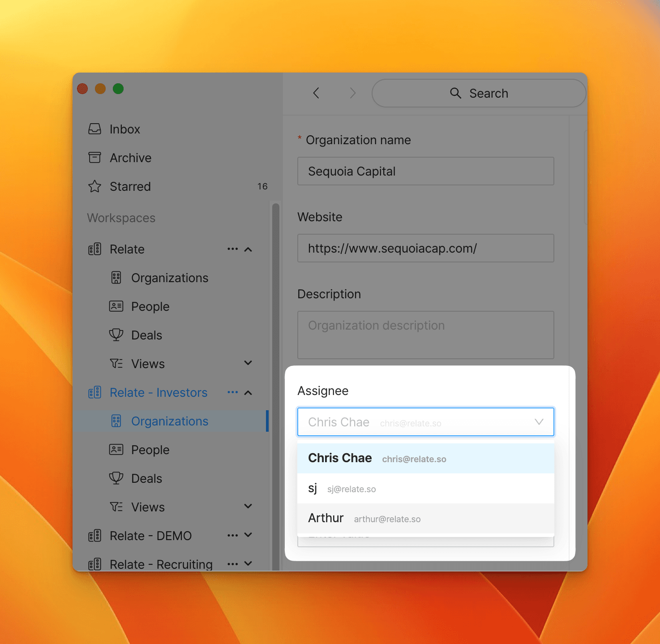Open People in Relate - Investors
Viewport: 660px width, 644px height.
coord(150,450)
